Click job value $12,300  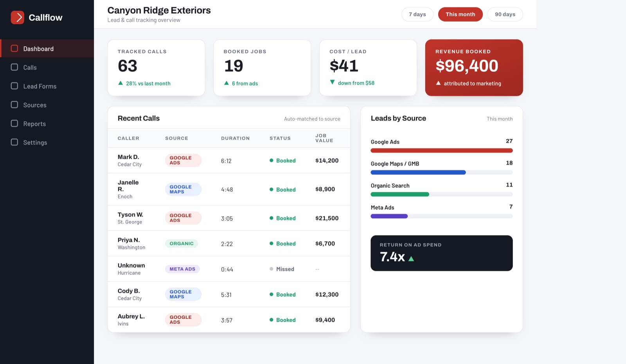pos(327,294)
